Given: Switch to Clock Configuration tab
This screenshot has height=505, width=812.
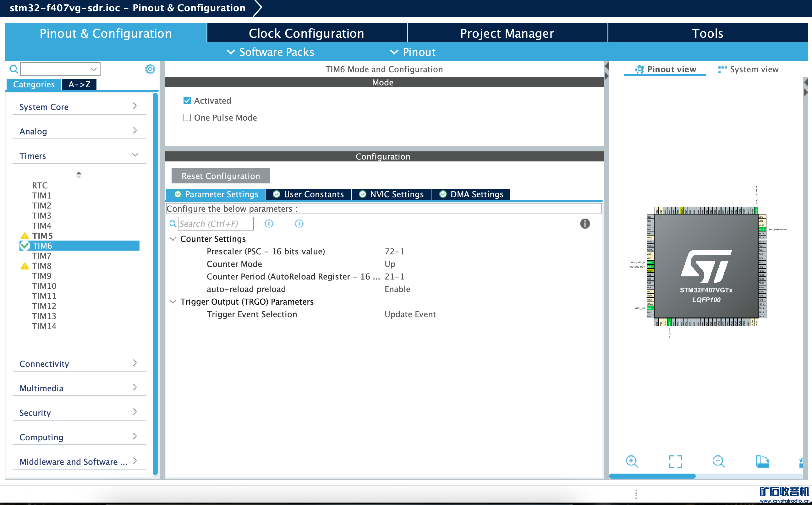Looking at the screenshot, I should 306,33.
